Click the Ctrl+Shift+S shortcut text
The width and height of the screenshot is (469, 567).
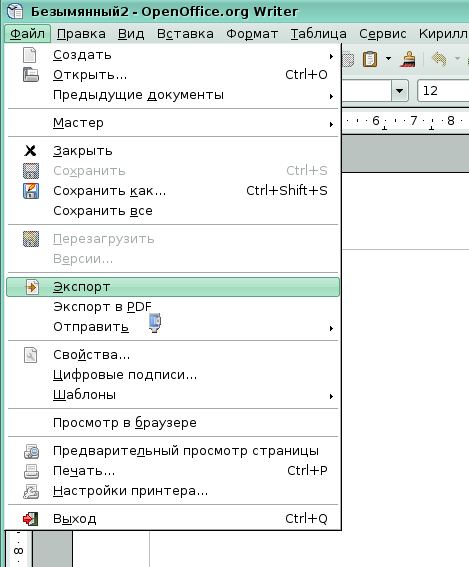coord(287,191)
